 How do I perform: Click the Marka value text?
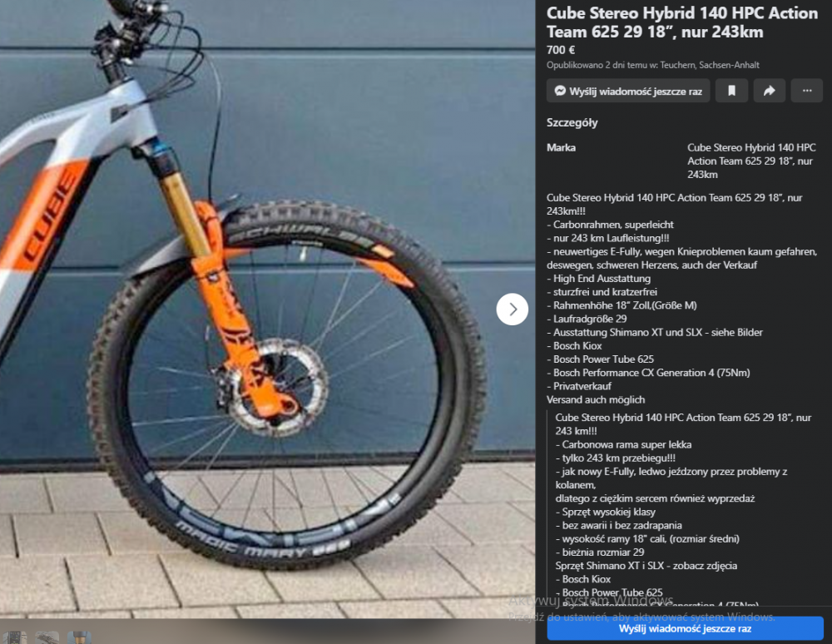coord(751,161)
